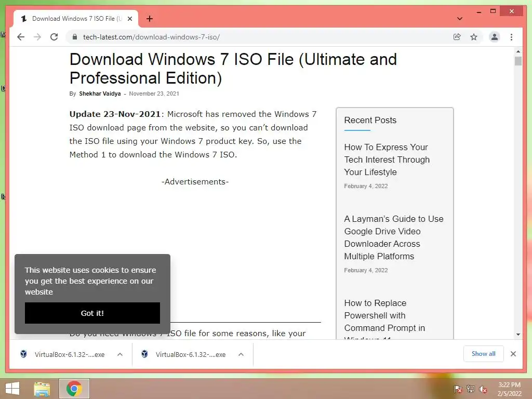Bookmark this page with star icon

coord(474,37)
